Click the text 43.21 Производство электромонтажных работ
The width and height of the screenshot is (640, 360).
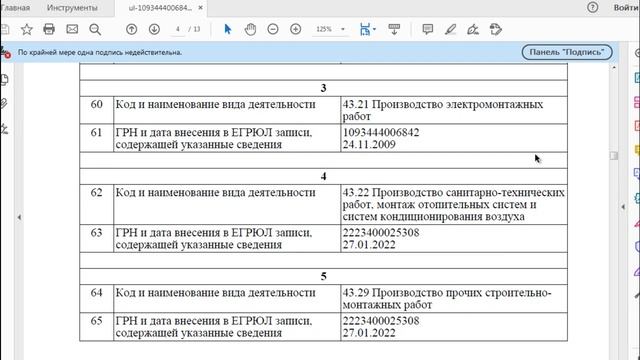pos(443,110)
